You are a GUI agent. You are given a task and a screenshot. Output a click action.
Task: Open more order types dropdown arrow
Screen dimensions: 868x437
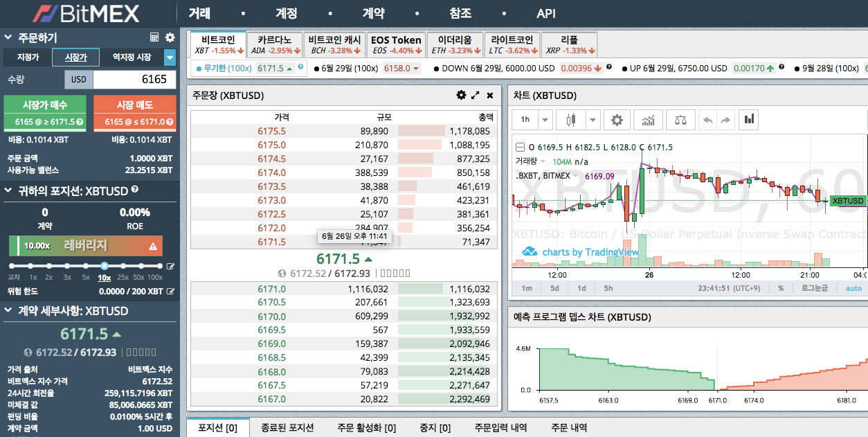[170, 57]
